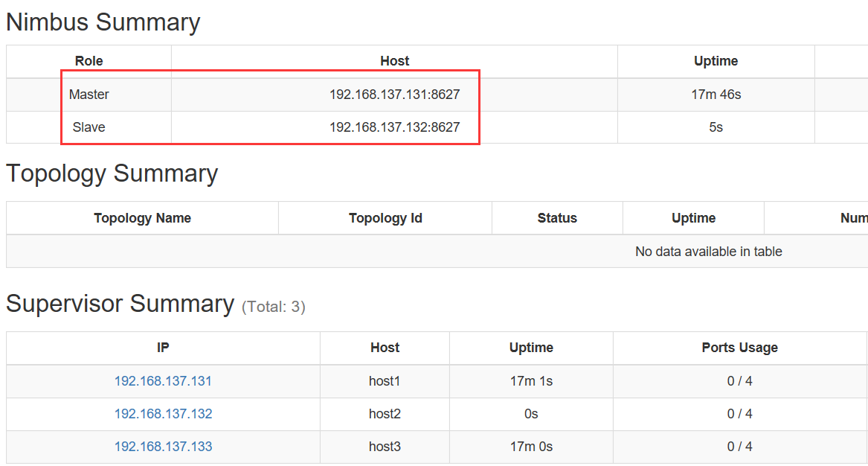Screen dimensions: 868x466
Task: Sort Supervisor Summary by Uptime header
Action: click(x=531, y=348)
